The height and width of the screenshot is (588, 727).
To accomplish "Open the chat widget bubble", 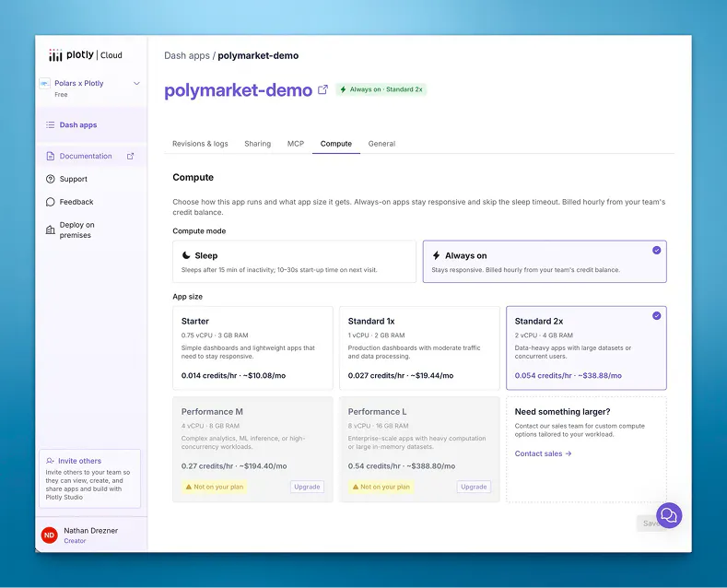I will [669, 515].
